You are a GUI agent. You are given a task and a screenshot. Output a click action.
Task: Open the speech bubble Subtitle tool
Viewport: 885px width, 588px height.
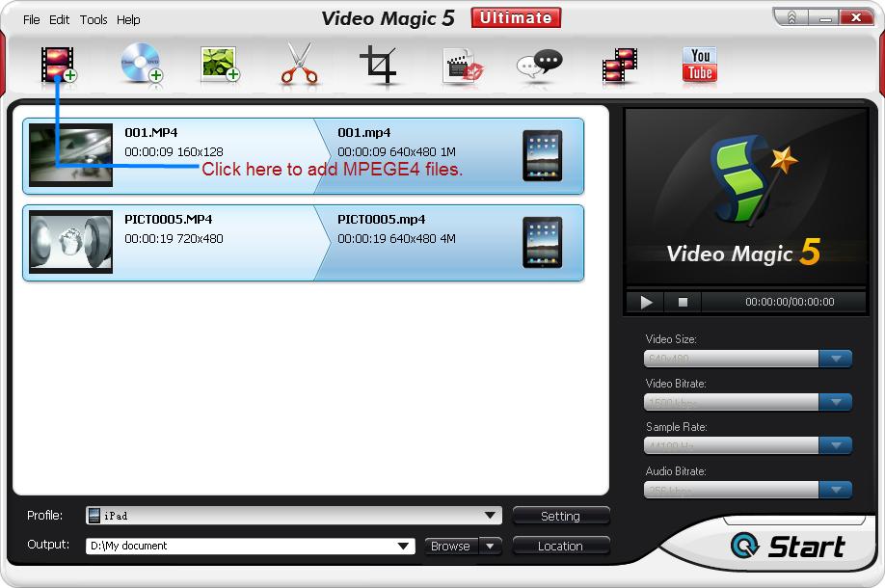click(540, 65)
